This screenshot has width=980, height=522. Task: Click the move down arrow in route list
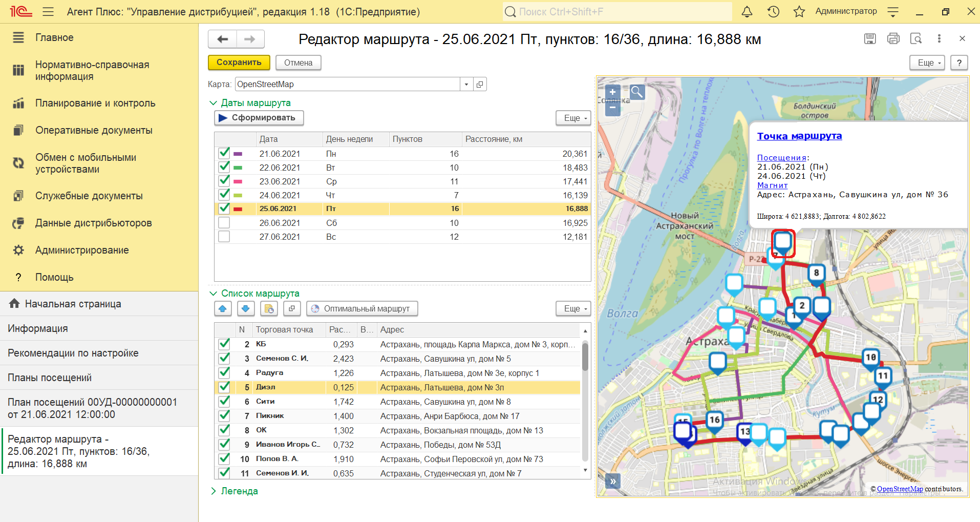click(x=246, y=308)
